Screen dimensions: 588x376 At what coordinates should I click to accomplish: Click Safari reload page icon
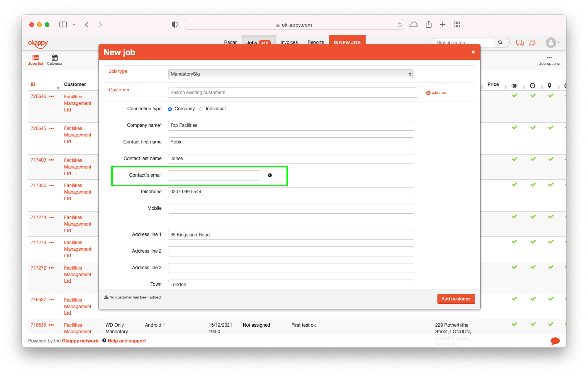(400, 25)
